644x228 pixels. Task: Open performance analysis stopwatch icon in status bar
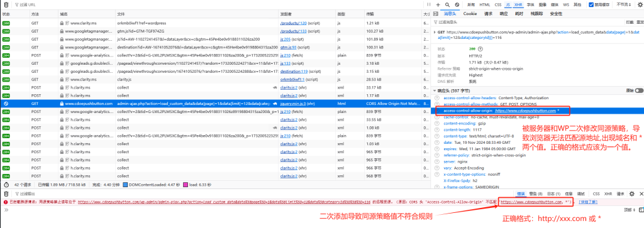point(6,185)
